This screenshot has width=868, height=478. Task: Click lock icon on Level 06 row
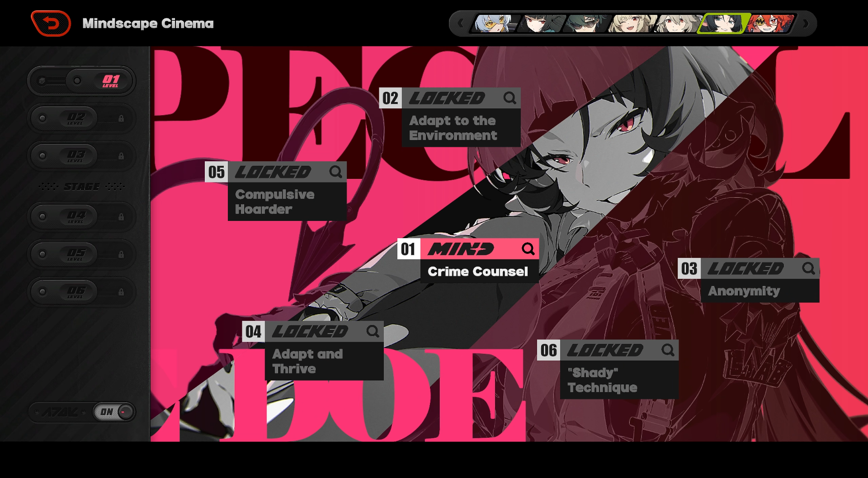pyautogui.click(x=121, y=292)
